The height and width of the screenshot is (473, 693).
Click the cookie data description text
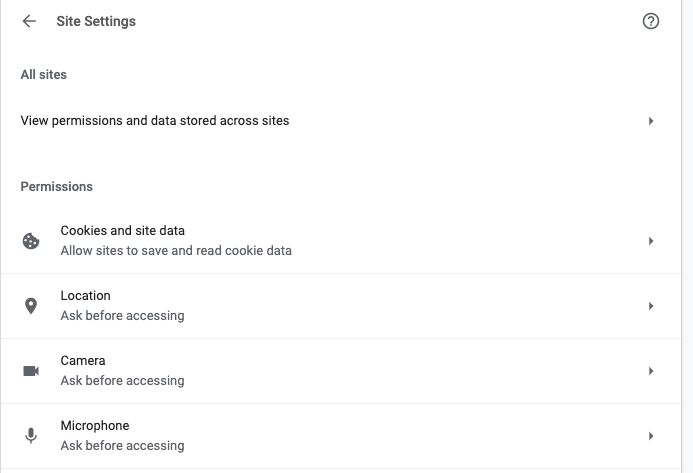click(176, 251)
